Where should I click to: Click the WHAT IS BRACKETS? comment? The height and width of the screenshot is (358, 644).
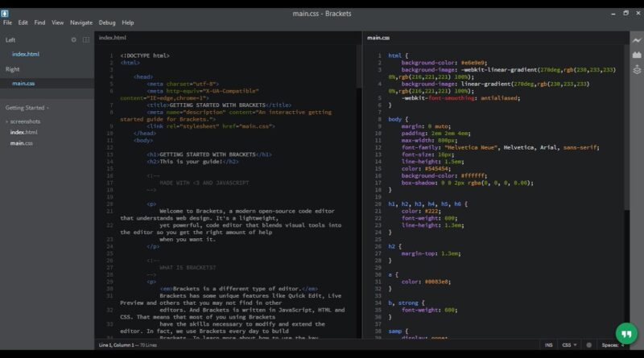click(x=188, y=268)
